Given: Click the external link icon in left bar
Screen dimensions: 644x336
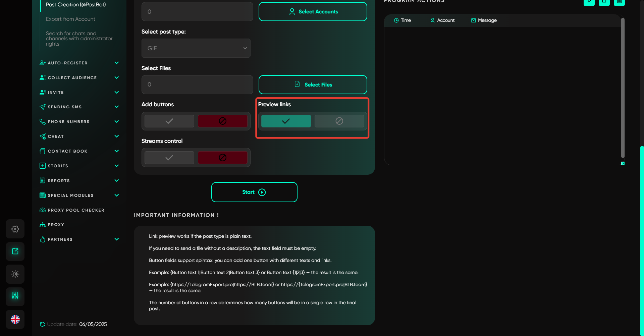Looking at the screenshot, I should [x=15, y=251].
